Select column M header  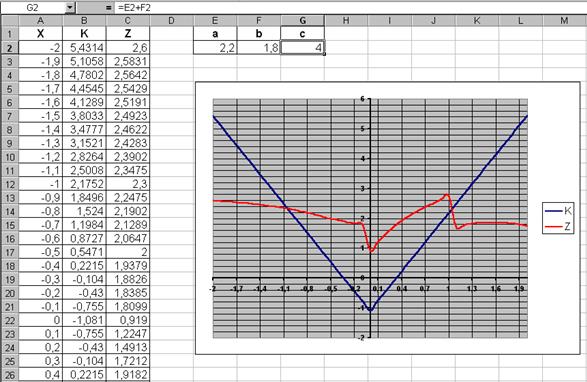(564, 20)
